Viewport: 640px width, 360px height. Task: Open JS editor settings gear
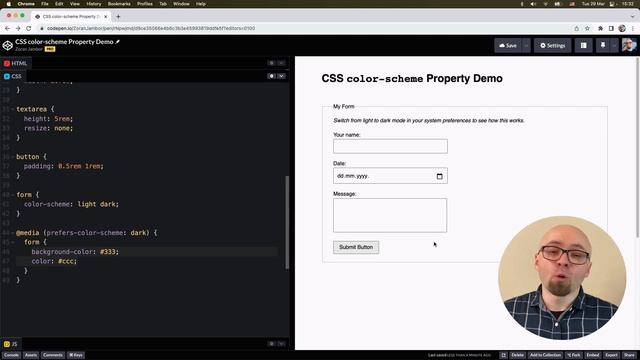pos(271,344)
